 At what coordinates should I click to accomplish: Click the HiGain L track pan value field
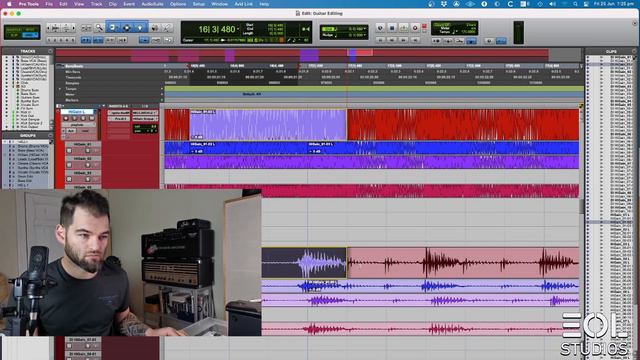coord(145,131)
